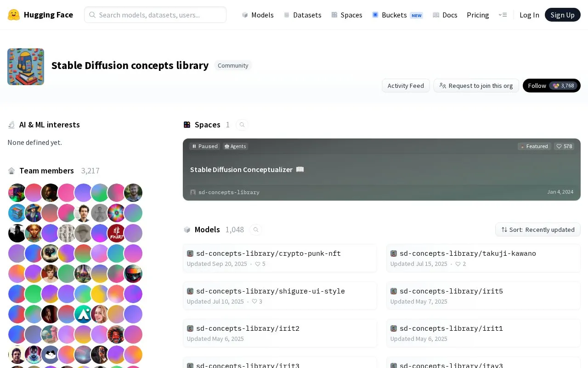588x368 pixels.
Task: Click the crypto-punk-nft model avatar icon
Action: (x=190, y=253)
